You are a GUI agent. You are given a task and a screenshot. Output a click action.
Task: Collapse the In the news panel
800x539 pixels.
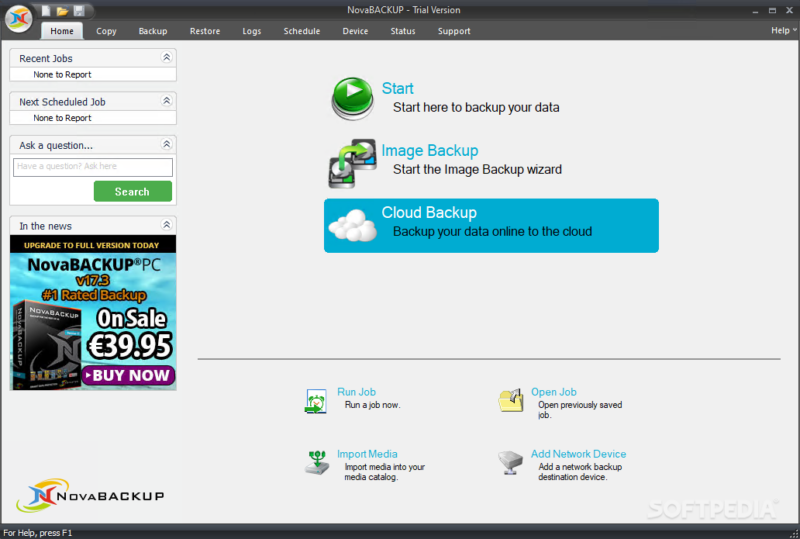166,225
